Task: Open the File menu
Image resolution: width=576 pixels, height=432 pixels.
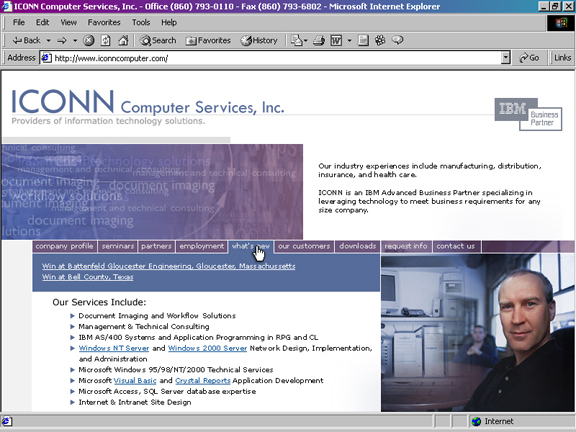Action: [18, 22]
